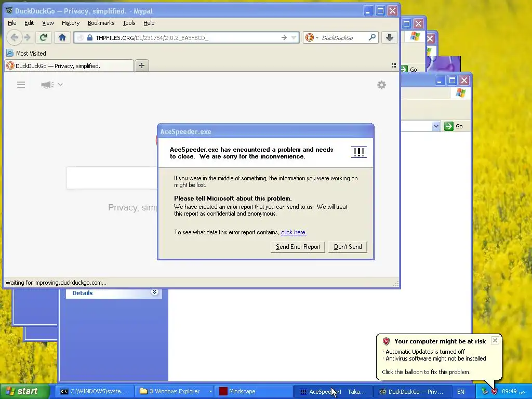Screen dimensions: 532x399
Task: Click 'Waiting for improving.duckduckgo.com...' status text
Action: 56,283
